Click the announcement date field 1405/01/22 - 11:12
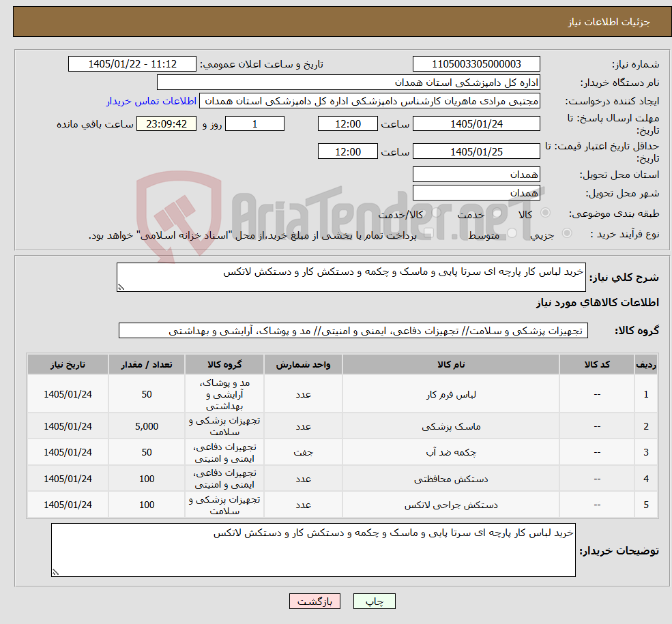 point(132,64)
